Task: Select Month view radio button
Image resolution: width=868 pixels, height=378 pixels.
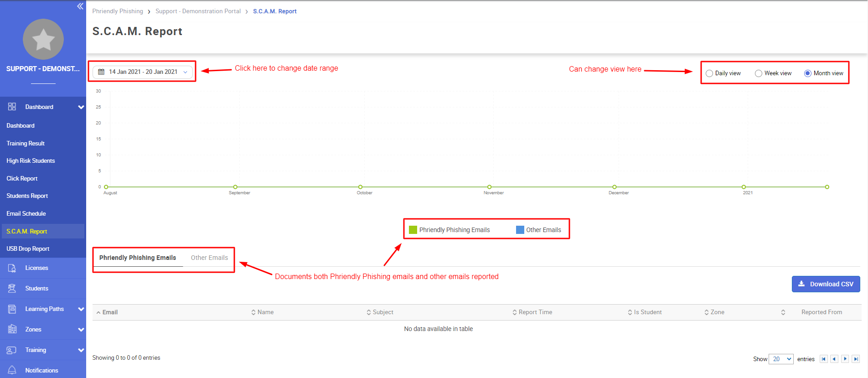Action: [808, 73]
